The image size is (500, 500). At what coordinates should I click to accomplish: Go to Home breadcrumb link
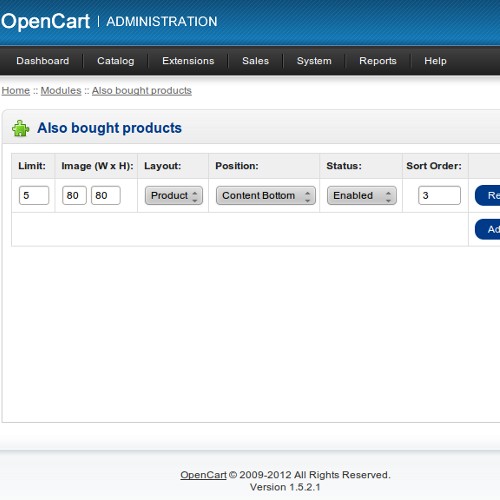click(x=16, y=90)
